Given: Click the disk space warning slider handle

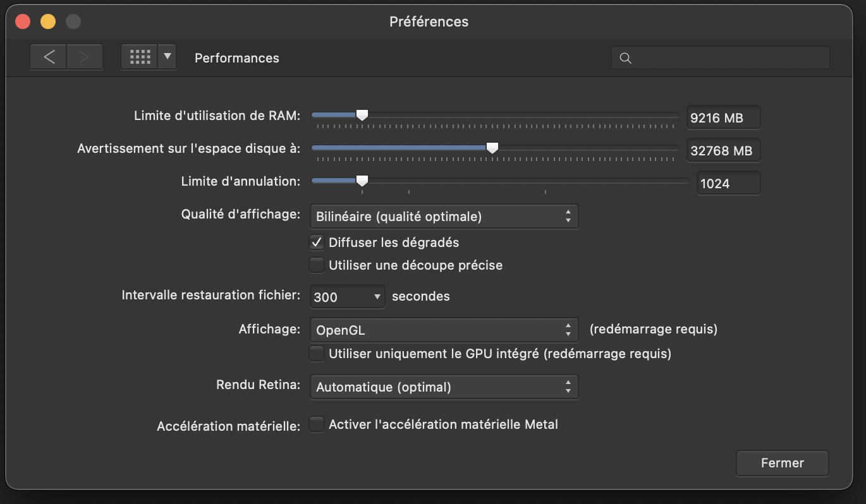Looking at the screenshot, I should coord(492,148).
